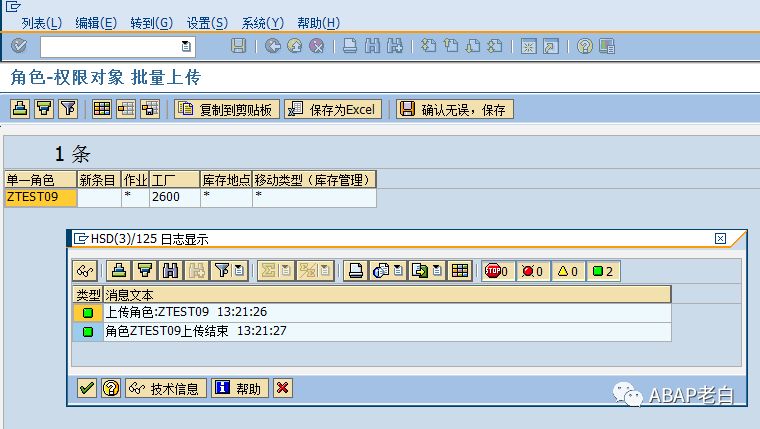Click the Select Layout icon in the main list toolbar
Image resolution: width=760 pixels, height=429 pixels.
(126, 109)
